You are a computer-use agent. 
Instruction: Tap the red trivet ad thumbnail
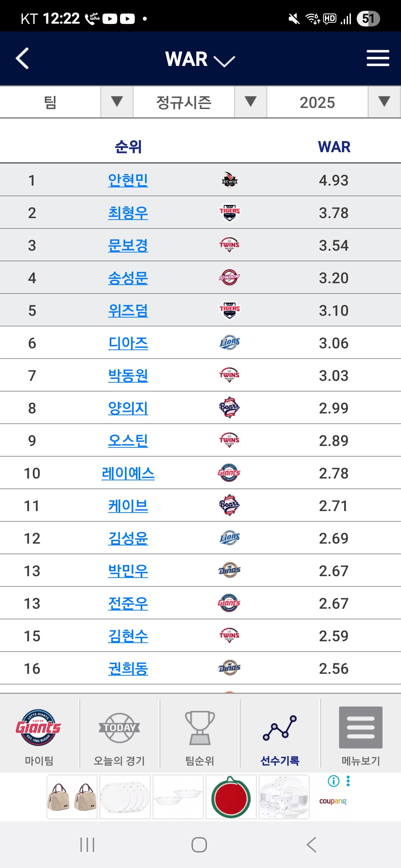click(231, 797)
